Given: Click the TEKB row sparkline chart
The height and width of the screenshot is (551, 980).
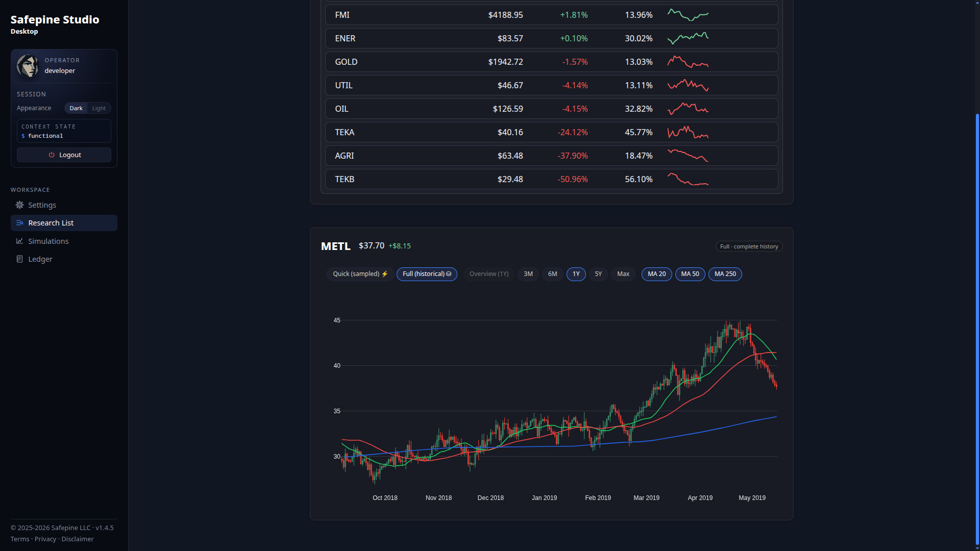Looking at the screenshot, I should pos(688,180).
